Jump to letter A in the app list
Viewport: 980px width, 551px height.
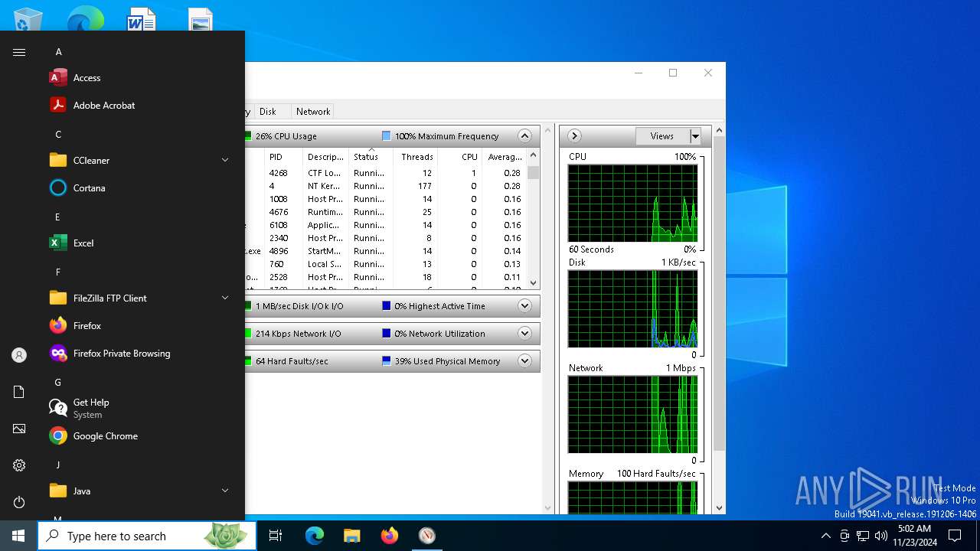point(58,52)
